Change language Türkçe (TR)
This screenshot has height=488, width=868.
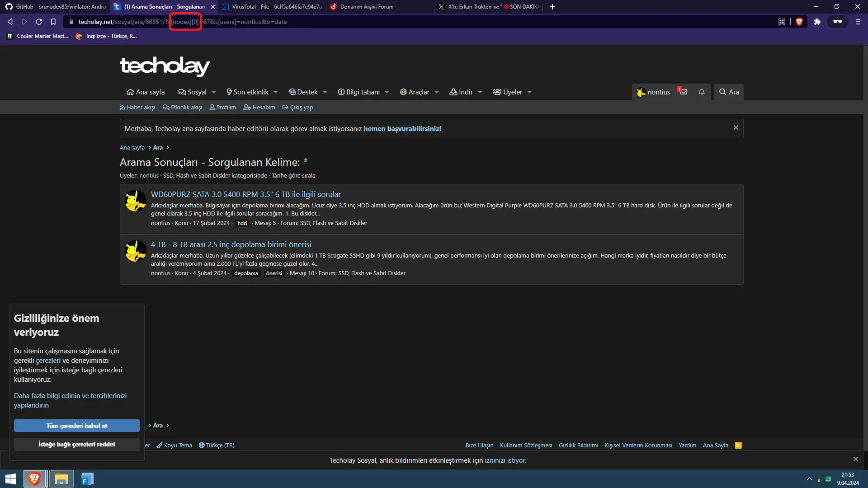tap(217, 446)
